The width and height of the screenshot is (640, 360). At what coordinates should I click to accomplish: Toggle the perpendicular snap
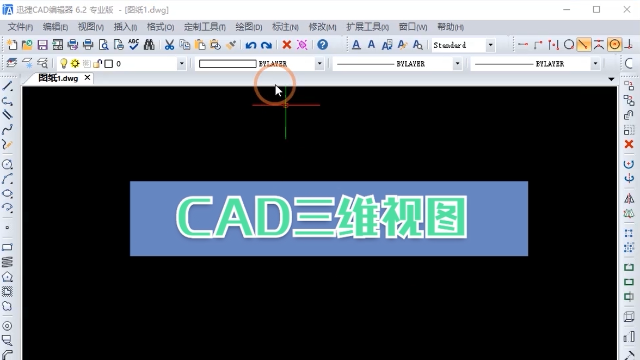point(629,44)
